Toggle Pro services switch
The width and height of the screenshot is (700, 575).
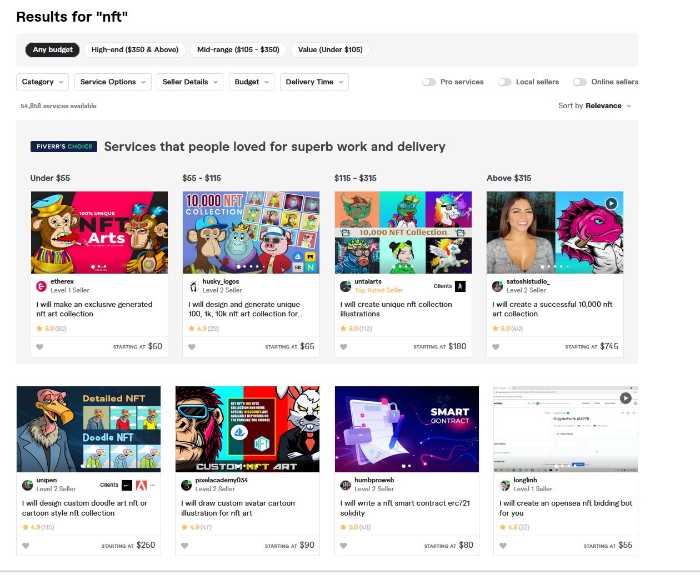point(429,82)
